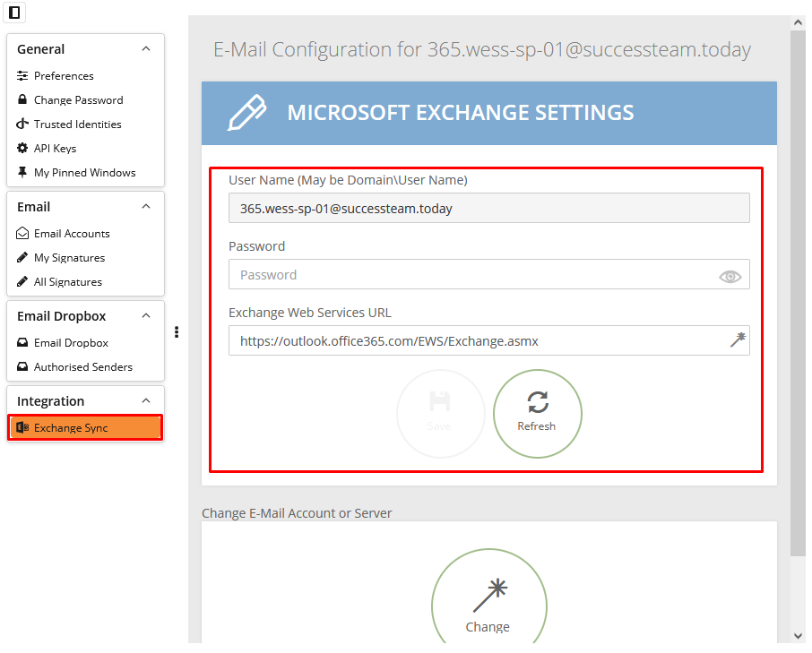The image size is (812, 653).
Task: Collapse the Email section
Action: [x=146, y=207]
